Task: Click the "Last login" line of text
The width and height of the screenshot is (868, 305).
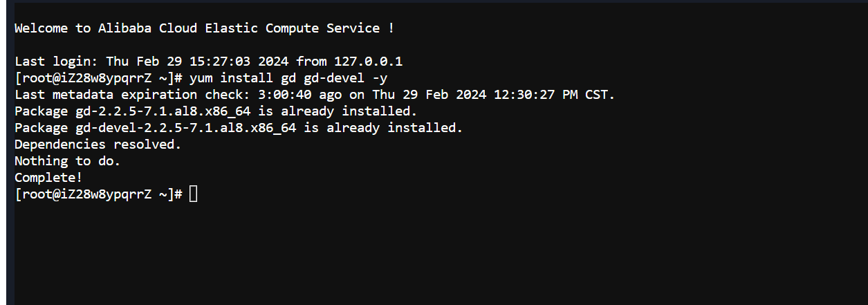Action: (208, 62)
